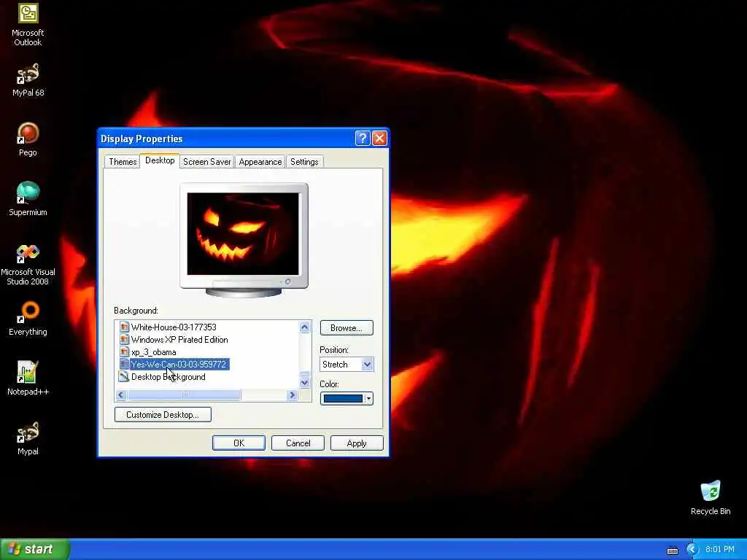The width and height of the screenshot is (747, 560).
Task: Select the Recycle Bin icon
Action: (711, 497)
